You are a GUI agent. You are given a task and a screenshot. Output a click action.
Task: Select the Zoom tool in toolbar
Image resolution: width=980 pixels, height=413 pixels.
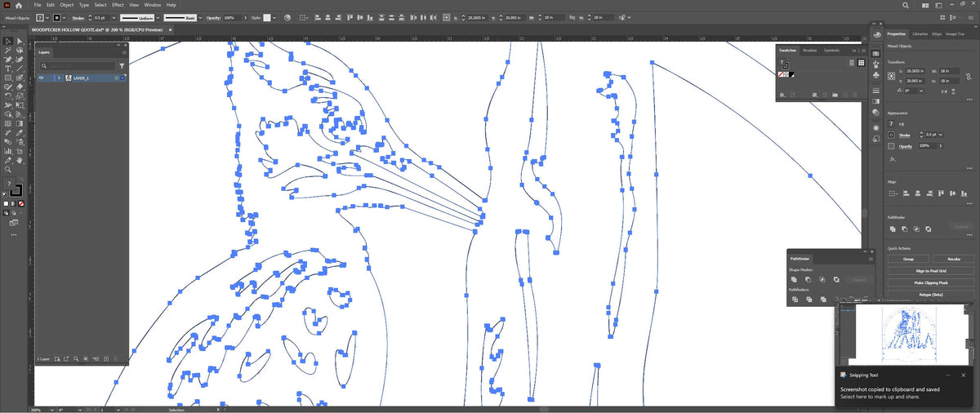8,169
